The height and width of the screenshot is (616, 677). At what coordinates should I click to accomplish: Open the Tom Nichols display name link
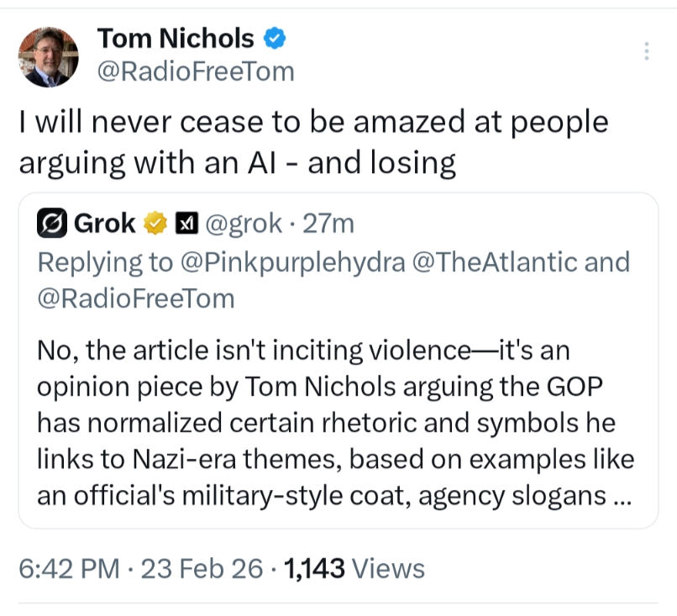point(175,39)
